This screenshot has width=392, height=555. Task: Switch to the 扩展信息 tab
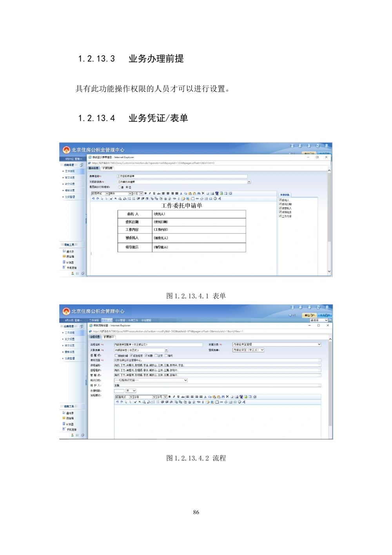(107, 168)
